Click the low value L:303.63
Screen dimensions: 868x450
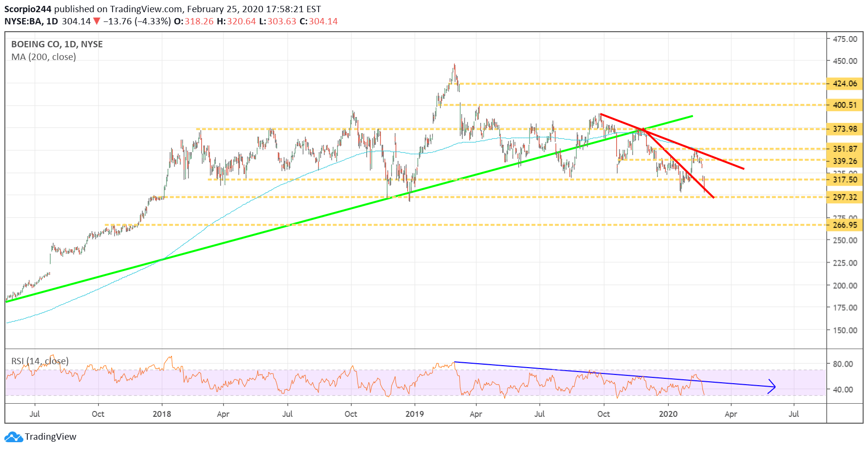click(278, 21)
